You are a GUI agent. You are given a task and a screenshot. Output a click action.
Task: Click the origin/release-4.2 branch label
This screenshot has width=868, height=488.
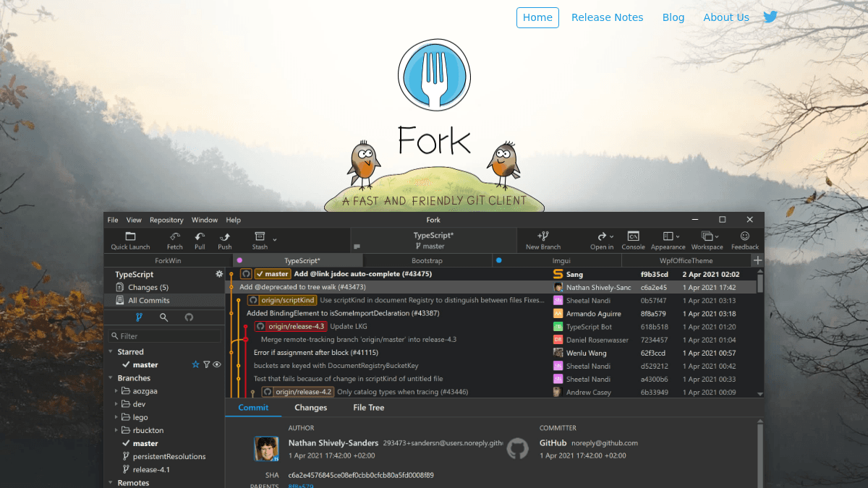click(297, 392)
